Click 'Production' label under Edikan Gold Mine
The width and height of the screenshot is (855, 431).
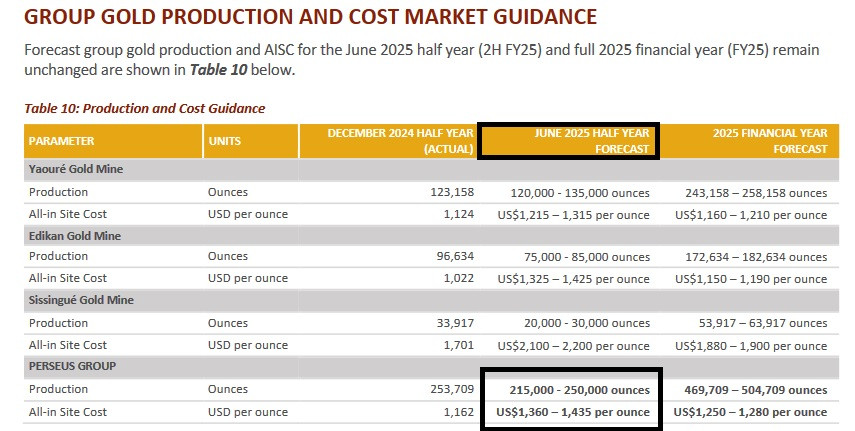tap(58, 256)
